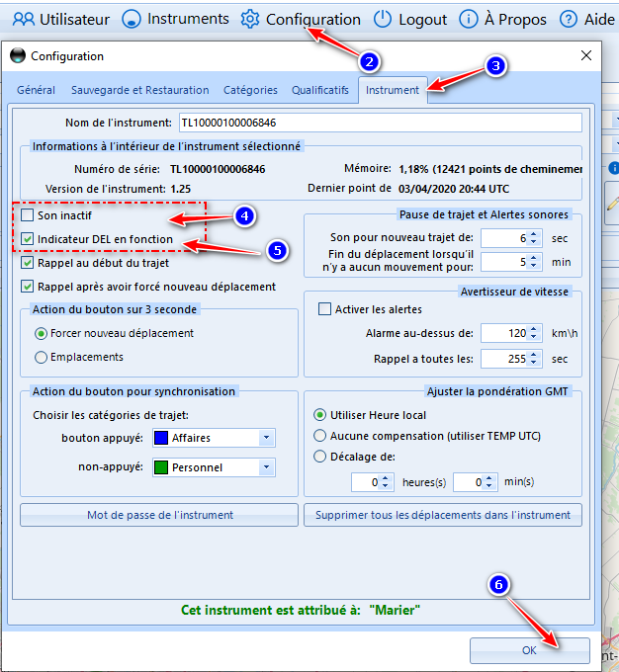The image size is (619, 672).
Task: Click the Nom de l'instrument field
Action: [x=381, y=123]
